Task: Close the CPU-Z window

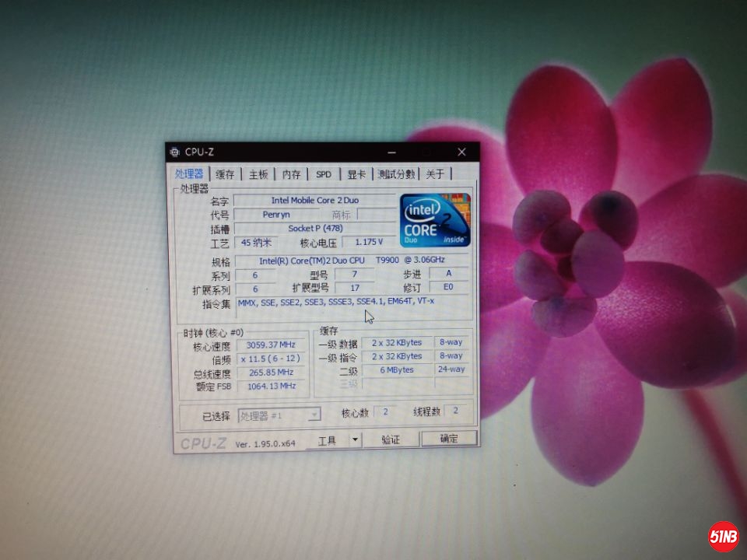Action: pos(461,152)
